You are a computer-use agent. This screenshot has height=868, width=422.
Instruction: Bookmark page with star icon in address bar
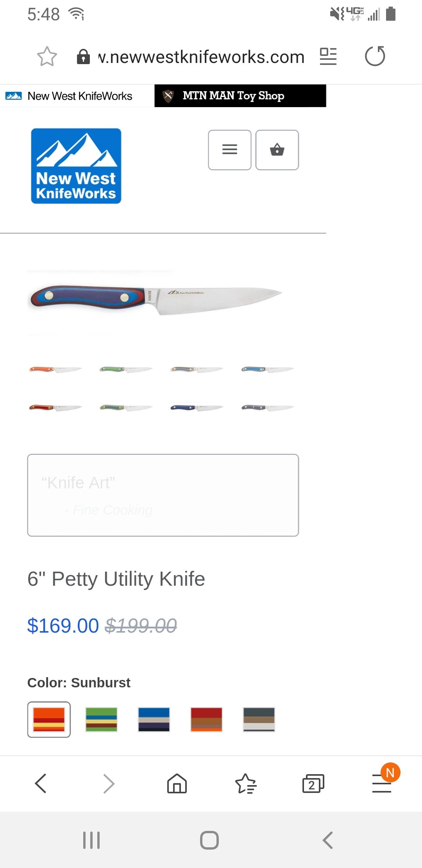click(x=47, y=57)
